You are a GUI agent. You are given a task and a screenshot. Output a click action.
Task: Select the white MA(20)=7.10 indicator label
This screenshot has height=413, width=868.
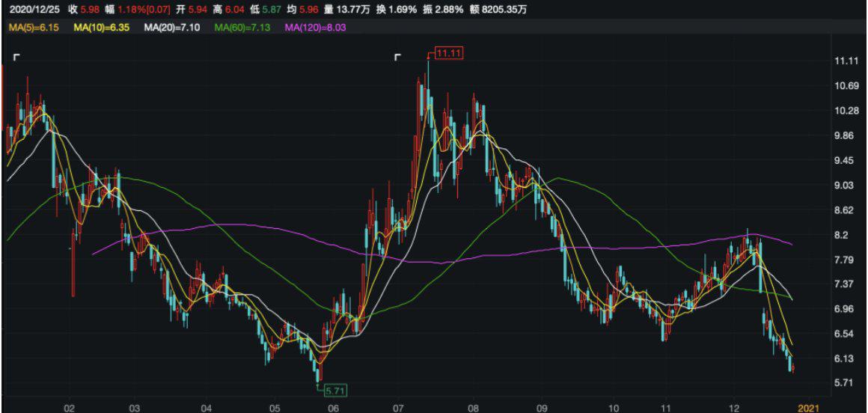click(x=172, y=27)
